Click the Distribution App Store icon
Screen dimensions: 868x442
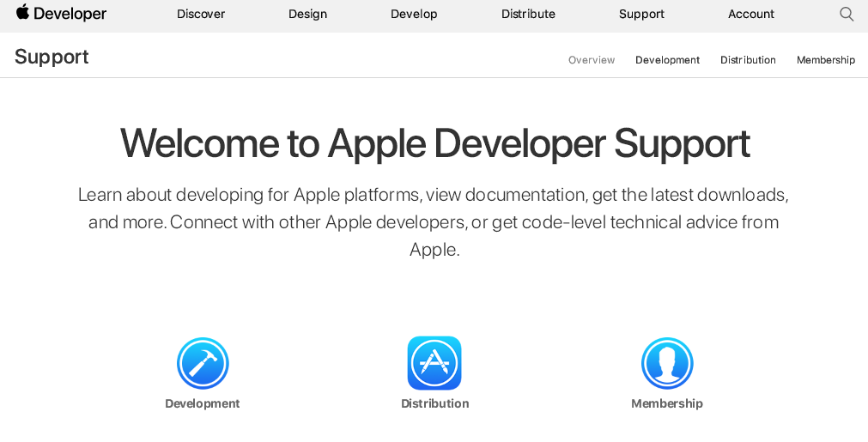pyautogui.click(x=434, y=363)
